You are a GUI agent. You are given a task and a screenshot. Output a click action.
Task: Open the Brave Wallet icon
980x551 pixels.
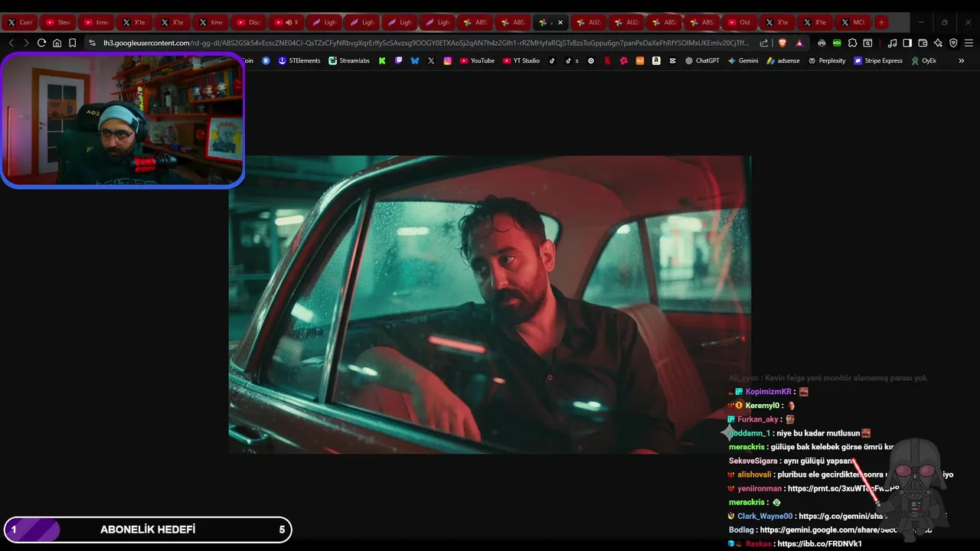tap(923, 43)
